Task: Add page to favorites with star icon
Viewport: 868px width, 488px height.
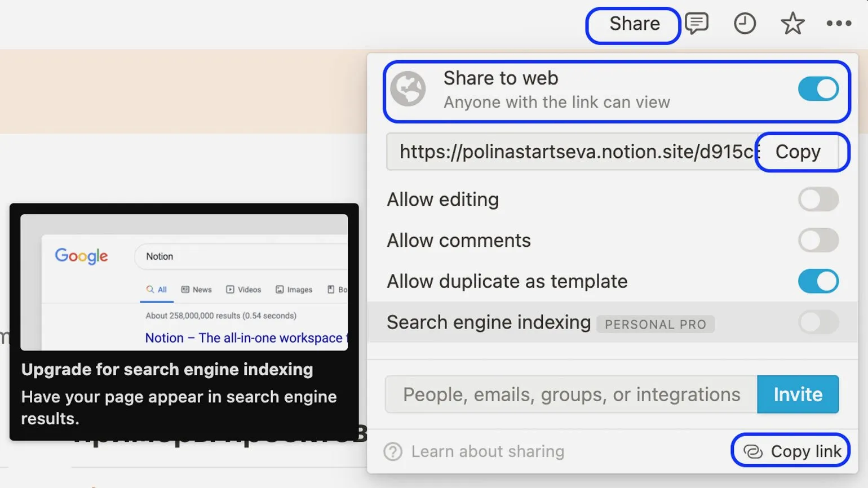Action: [792, 24]
